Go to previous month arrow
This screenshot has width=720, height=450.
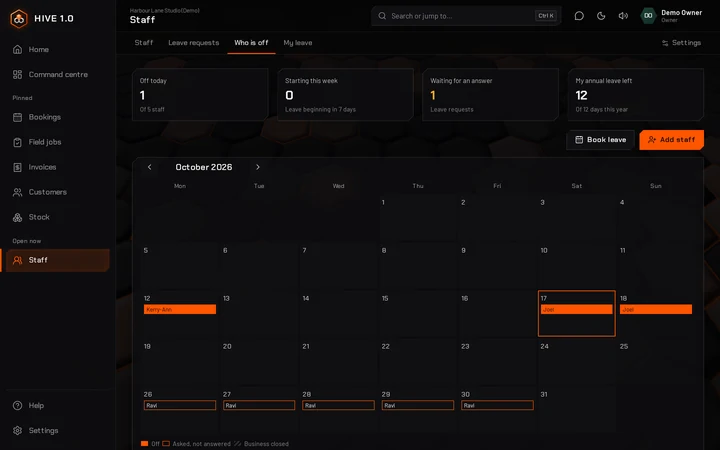tap(149, 167)
